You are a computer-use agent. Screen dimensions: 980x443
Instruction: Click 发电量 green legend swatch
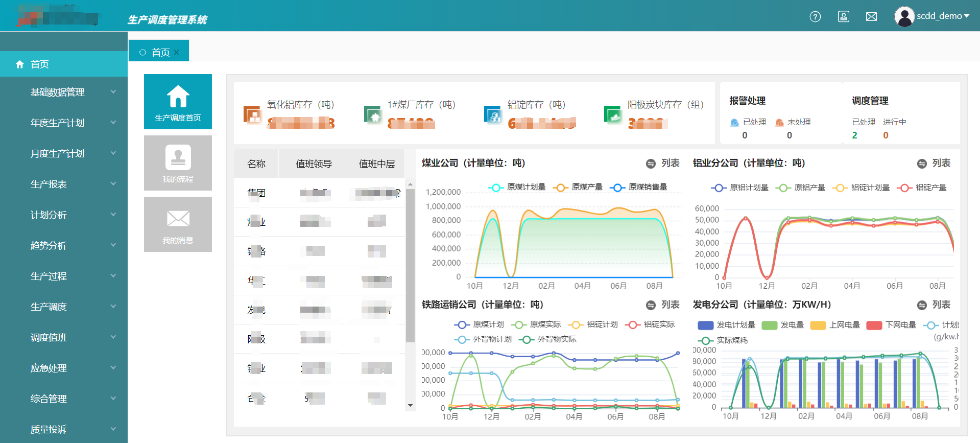point(770,325)
